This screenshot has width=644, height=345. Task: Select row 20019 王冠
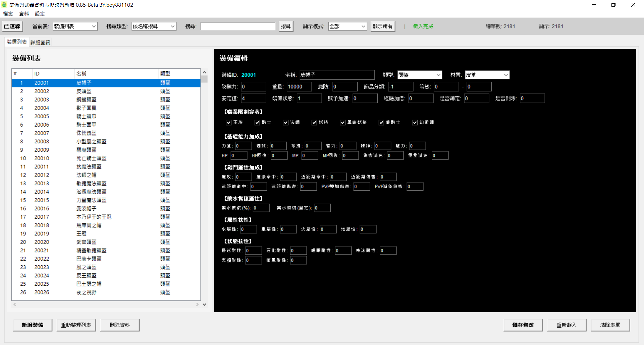pyautogui.click(x=106, y=233)
